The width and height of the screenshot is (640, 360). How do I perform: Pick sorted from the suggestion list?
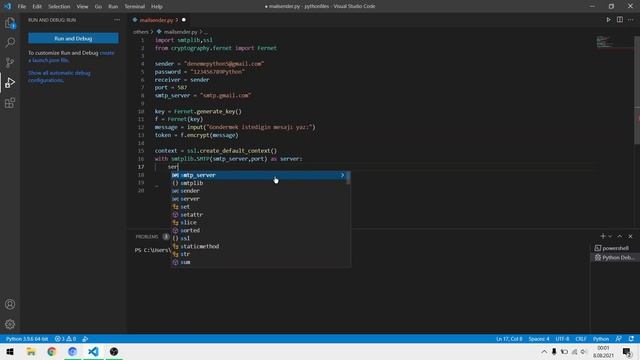pos(260,231)
